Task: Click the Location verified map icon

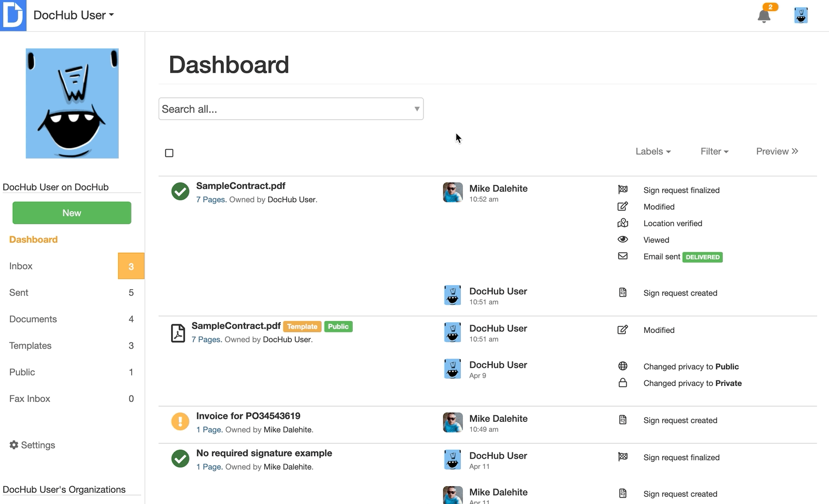Action: click(x=623, y=223)
